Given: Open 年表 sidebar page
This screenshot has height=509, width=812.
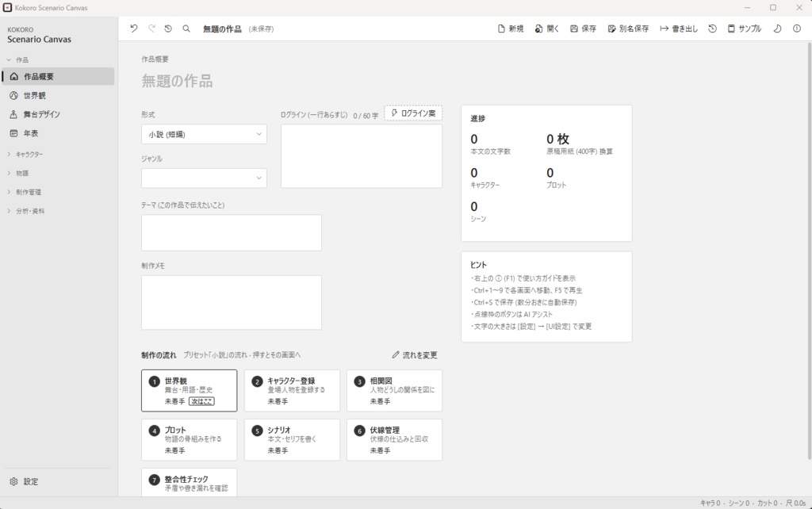Looking at the screenshot, I should click(58, 133).
